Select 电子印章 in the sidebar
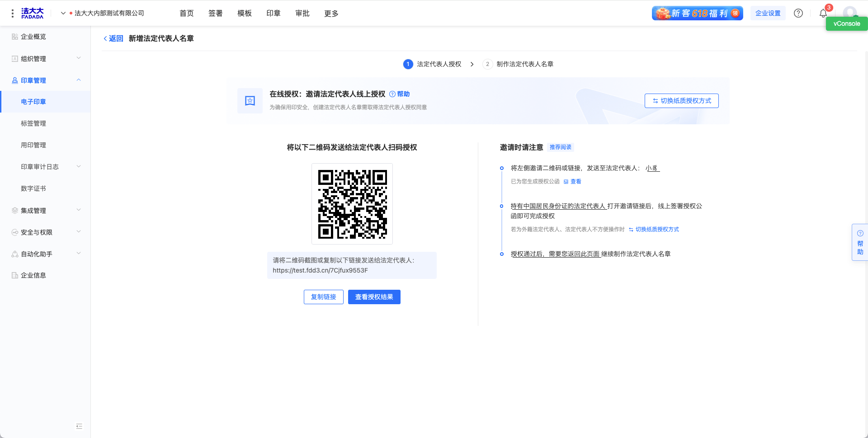This screenshot has height=438, width=868. (x=45, y=102)
